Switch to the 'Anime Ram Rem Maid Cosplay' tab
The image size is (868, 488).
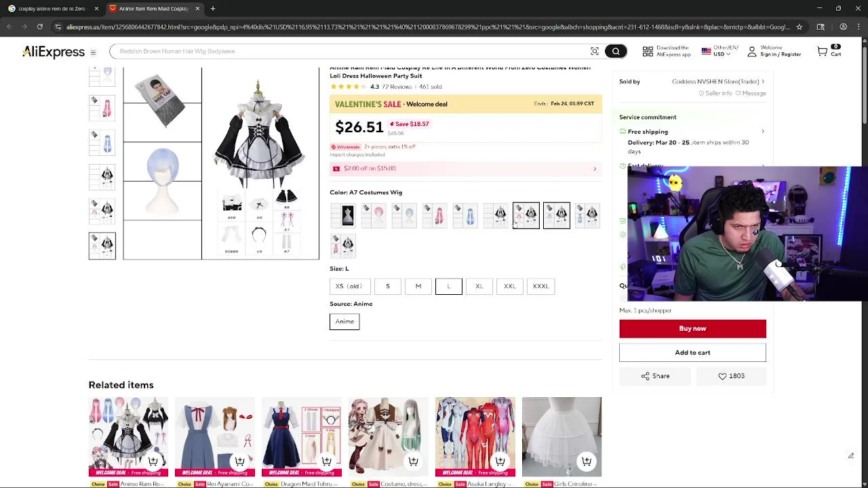[154, 8]
